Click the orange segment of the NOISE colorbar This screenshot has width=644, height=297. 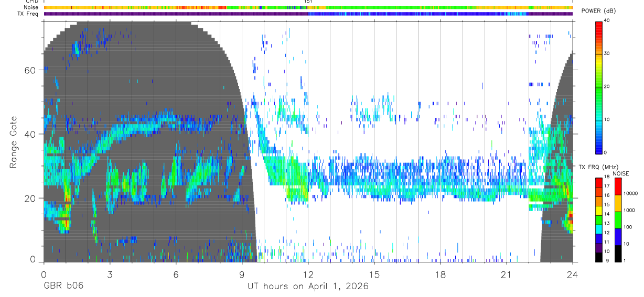pos(618,203)
